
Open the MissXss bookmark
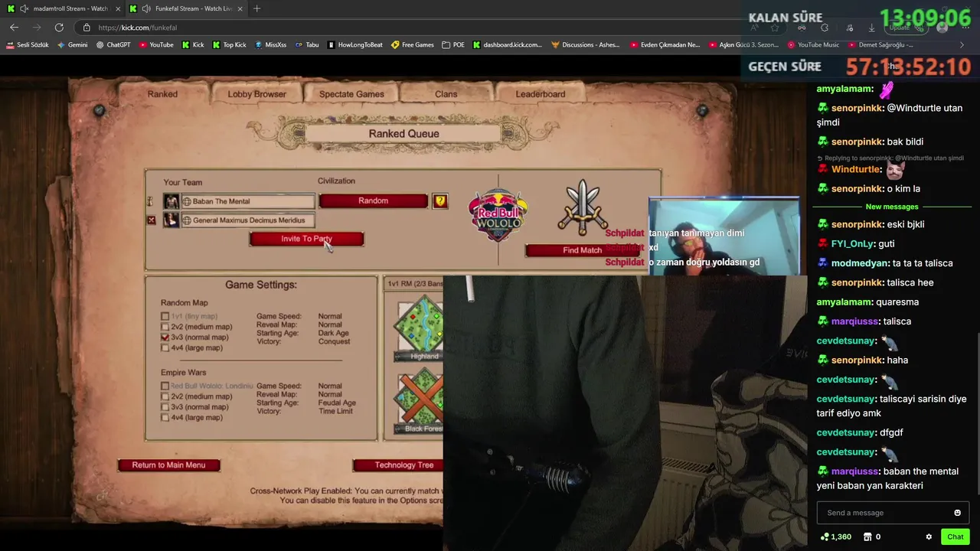pos(270,45)
